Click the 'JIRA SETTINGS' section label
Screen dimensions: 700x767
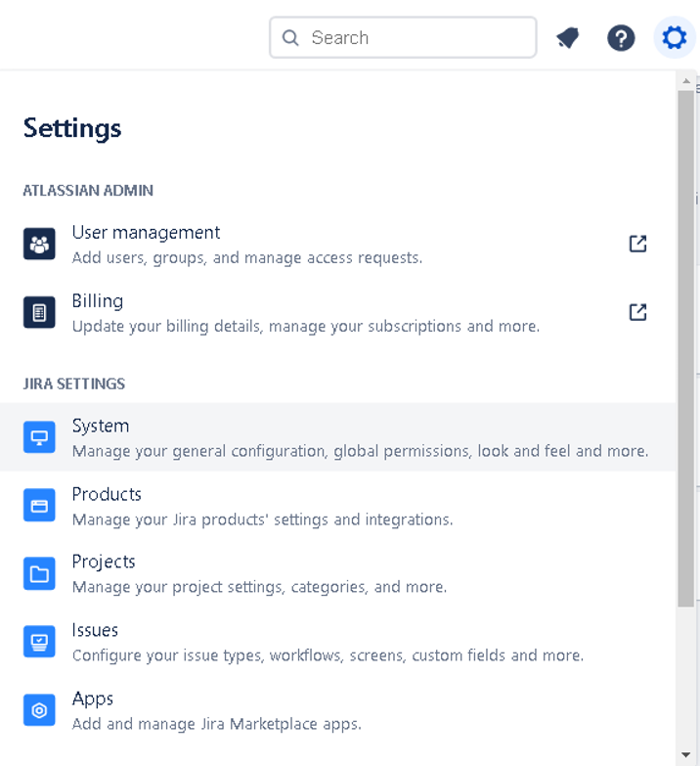coord(74,383)
